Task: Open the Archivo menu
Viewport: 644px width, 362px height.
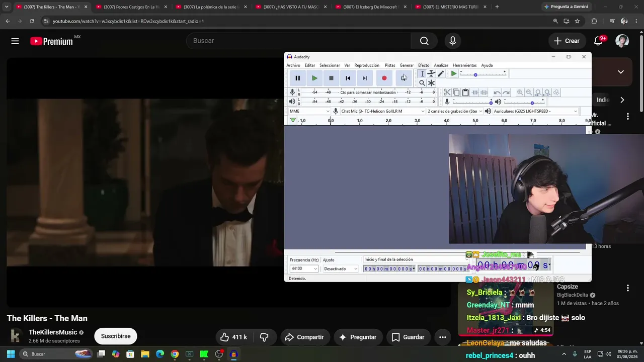Action: point(293,65)
